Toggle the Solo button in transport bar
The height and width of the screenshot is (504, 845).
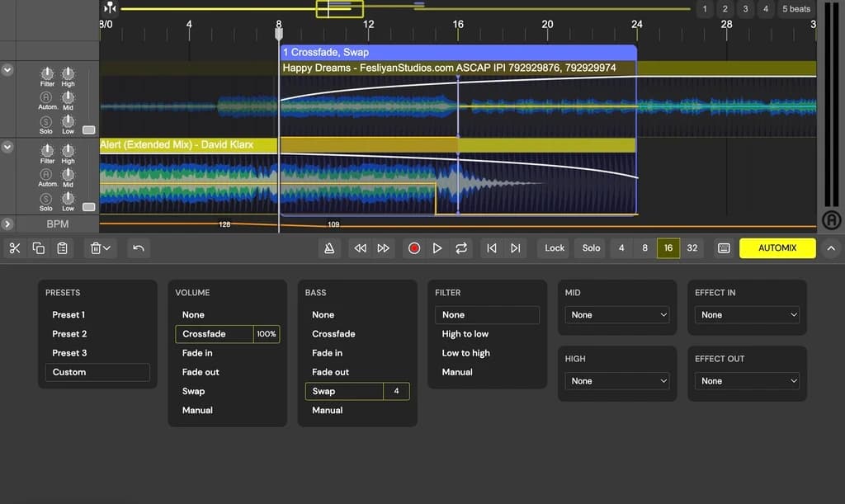pos(591,248)
